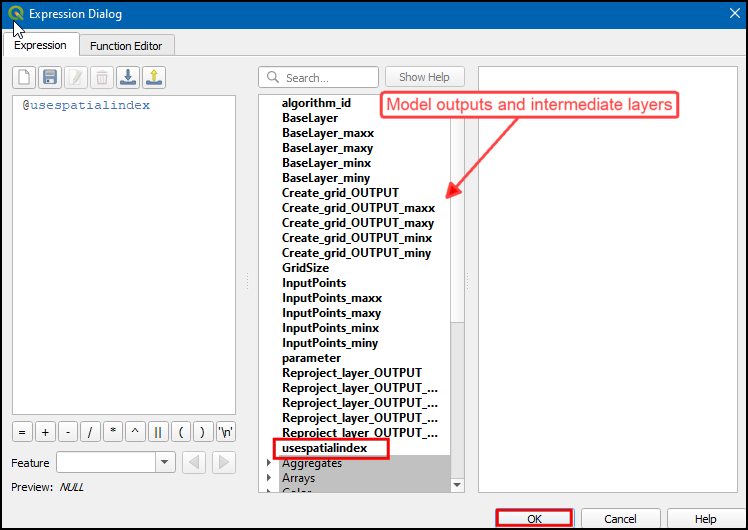
Task: Click the QGIS logo in title bar
Action: click(16, 13)
